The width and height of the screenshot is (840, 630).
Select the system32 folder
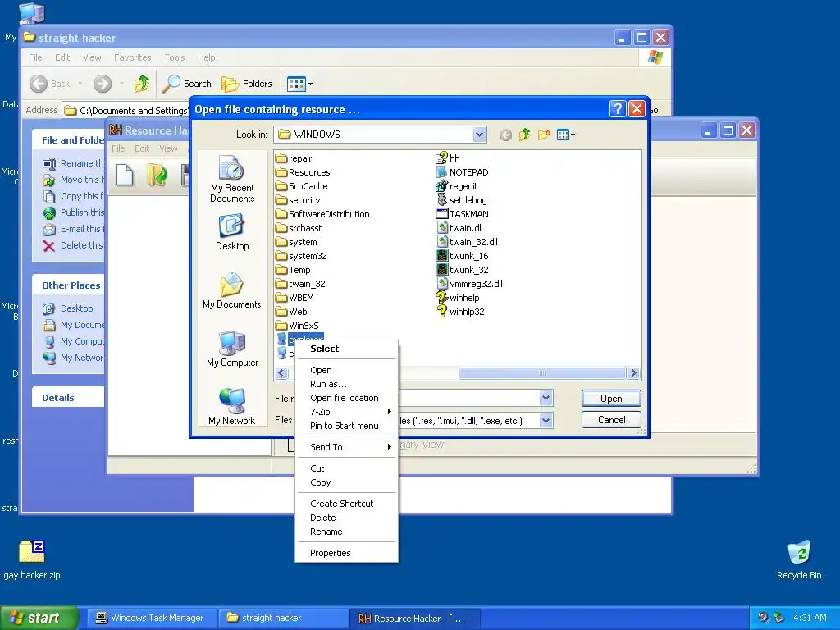(301, 256)
